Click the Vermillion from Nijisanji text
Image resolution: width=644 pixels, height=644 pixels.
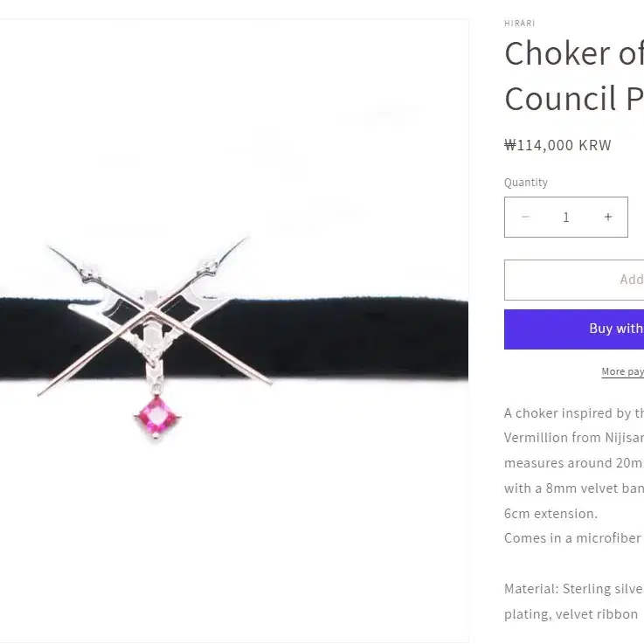tap(574, 438)
